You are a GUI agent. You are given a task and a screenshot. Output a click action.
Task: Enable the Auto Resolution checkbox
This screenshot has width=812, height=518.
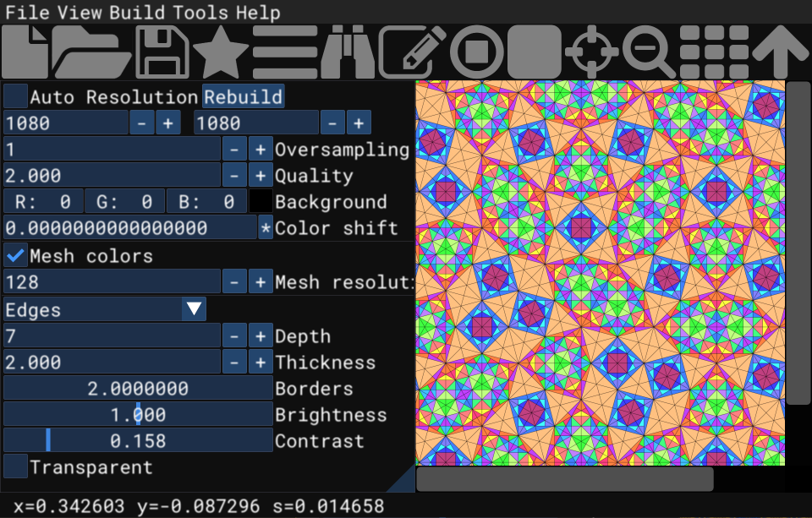16,96
